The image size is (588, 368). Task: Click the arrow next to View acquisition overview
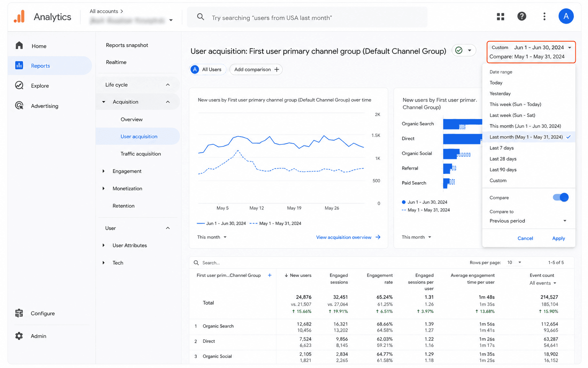(378, 237)
